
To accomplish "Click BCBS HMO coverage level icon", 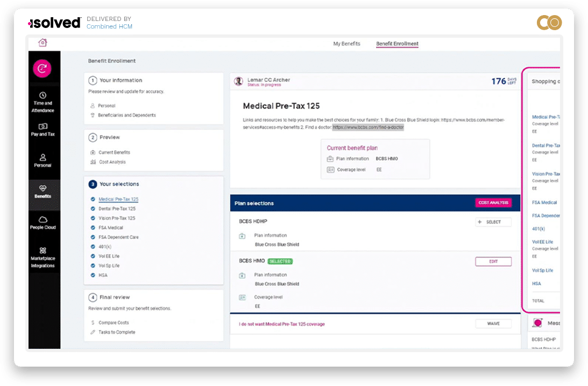I will [x=242, y=298].
